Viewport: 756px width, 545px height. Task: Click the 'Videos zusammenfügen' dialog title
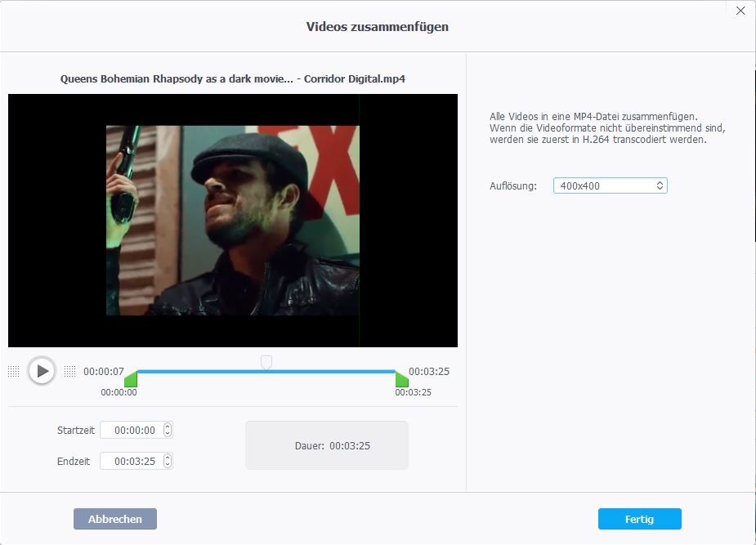point(378,26)
